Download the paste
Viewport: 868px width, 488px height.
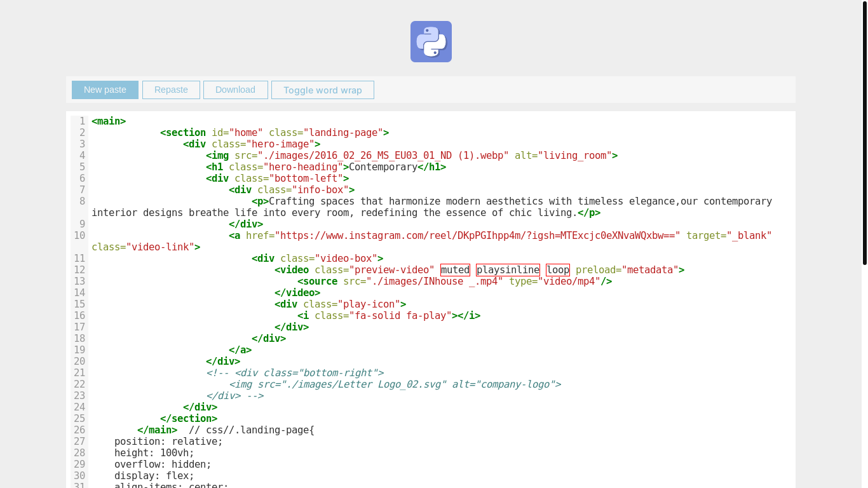pos(235,90)
